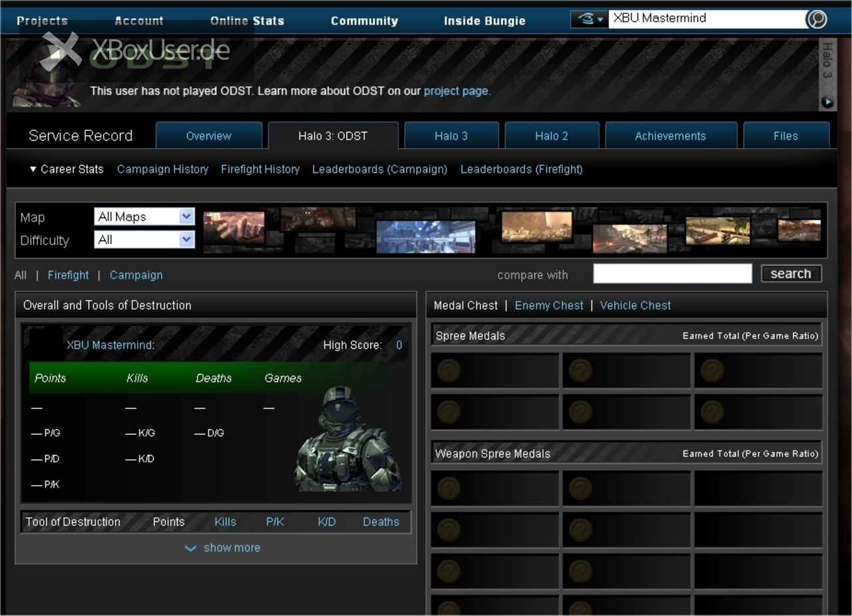852x616 pixels.
Task: Open the Achievements tab
Action: tap(670, 136)
